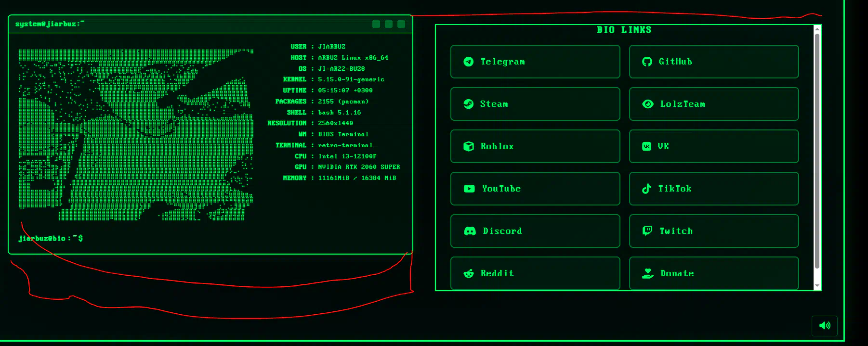Click the bio links scrollbar thumb
This screenshot has width=868, height=346.
(x=817, y=151)
